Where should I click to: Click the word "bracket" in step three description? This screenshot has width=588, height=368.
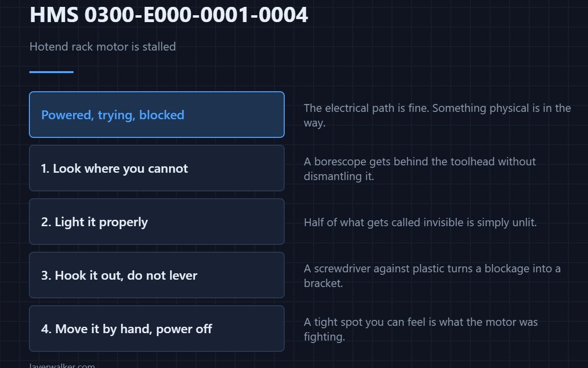323,283
